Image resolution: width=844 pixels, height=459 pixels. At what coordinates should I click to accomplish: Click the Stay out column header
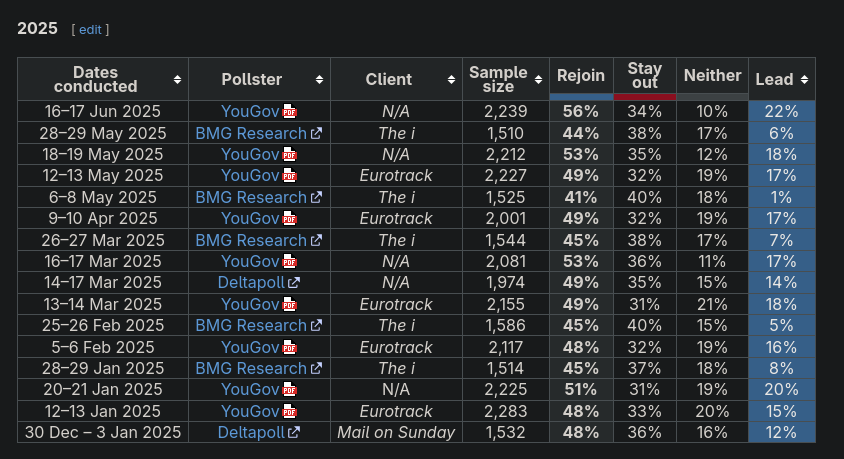point(644,76)
